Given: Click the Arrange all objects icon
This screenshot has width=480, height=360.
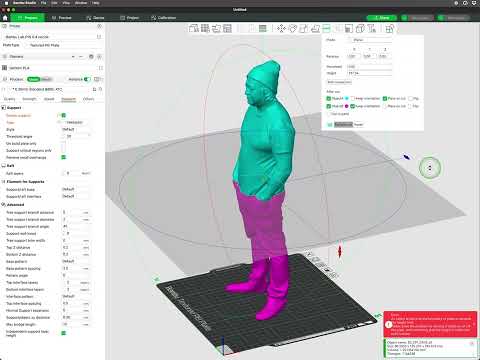Looking at the screenshot, I should coord(228,28).
